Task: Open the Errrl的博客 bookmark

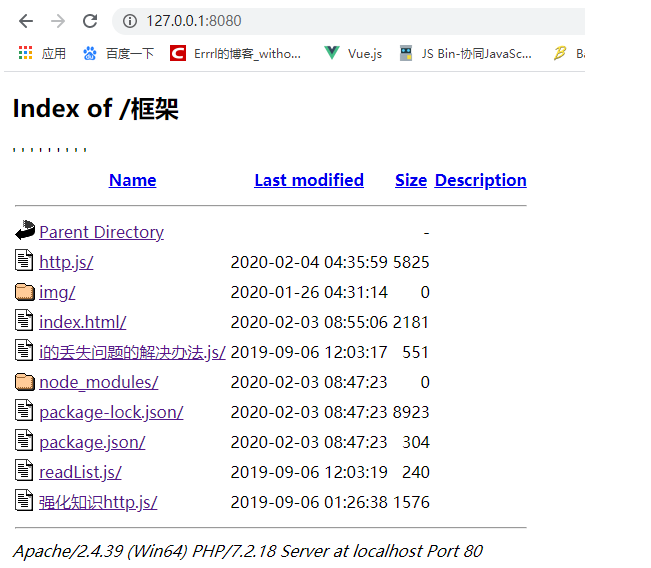Action: click(235, 54)
